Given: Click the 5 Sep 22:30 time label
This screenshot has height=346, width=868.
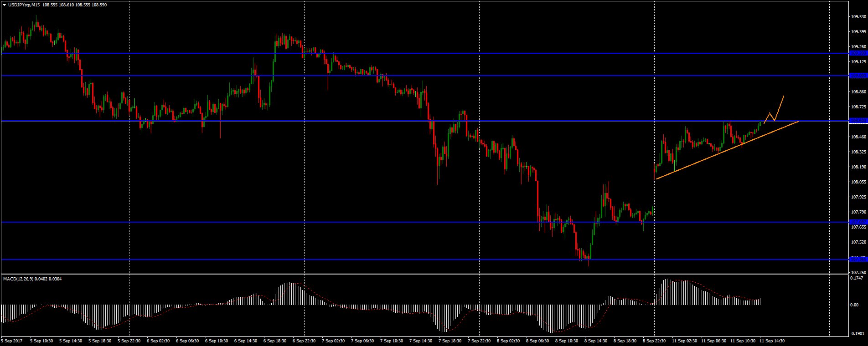Looking at the screenshot, I should pos(129,341).
